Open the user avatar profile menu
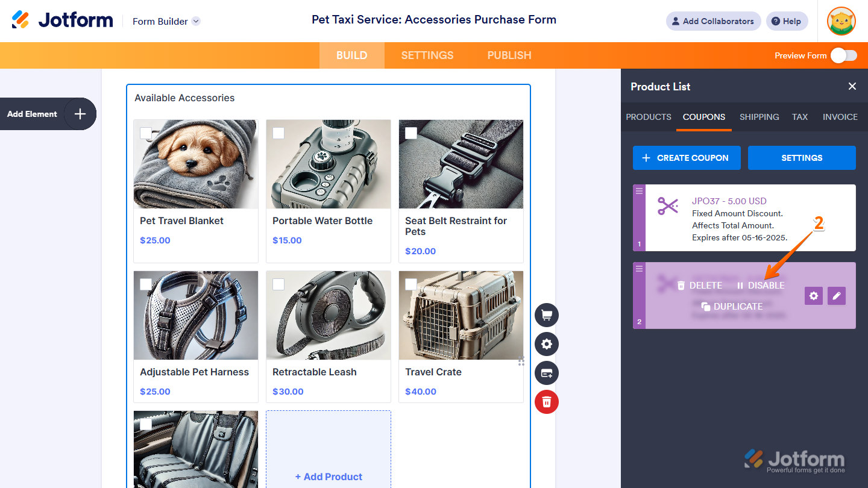868x488 pixels. pos(841,21)
